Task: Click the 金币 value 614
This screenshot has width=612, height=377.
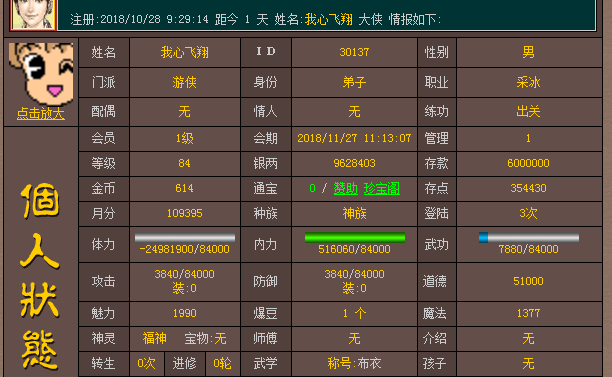Action: [185, 188]
